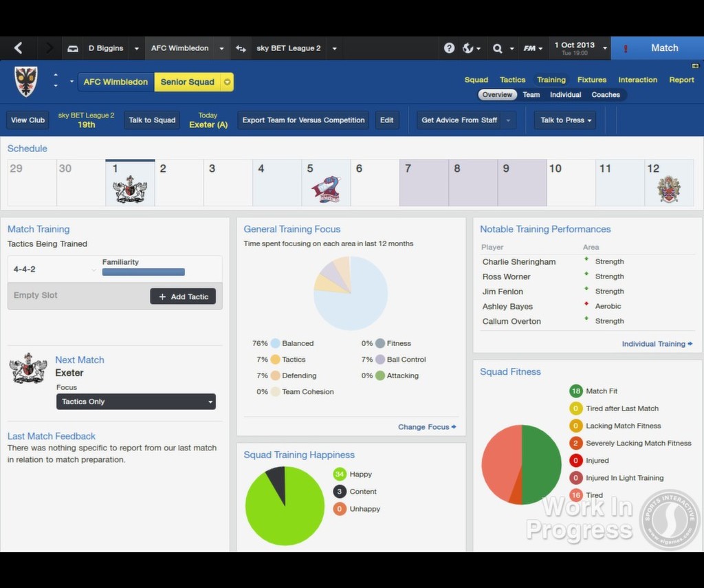
Task: Open the Tactics tab
Action: click(512, 80)
